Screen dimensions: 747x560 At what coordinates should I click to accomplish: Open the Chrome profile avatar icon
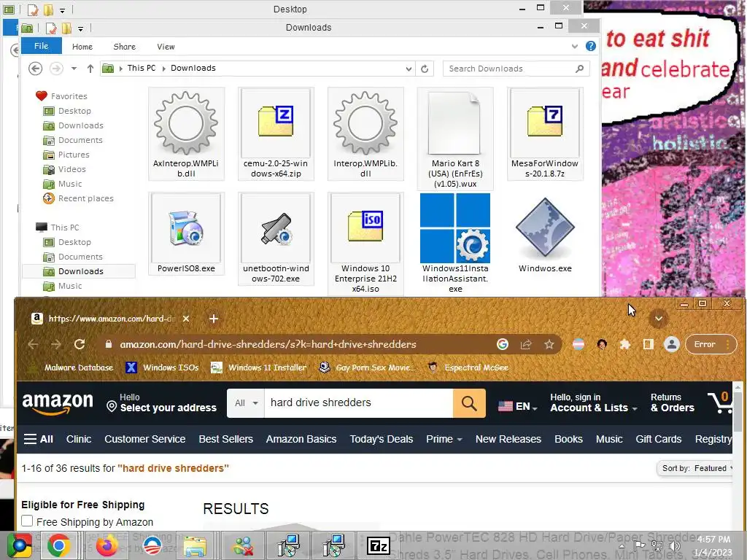(x=672, y=344)
